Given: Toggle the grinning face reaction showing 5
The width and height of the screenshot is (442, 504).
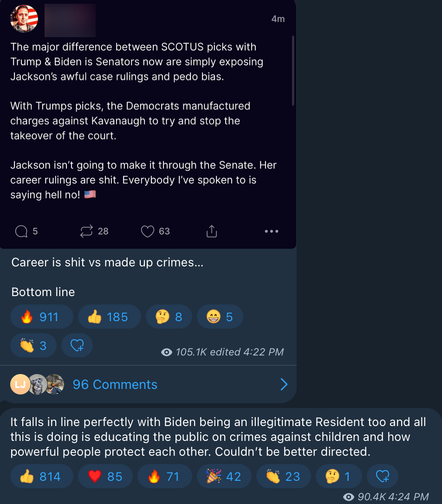Looking at the screenshot, I should pos(219,317).
